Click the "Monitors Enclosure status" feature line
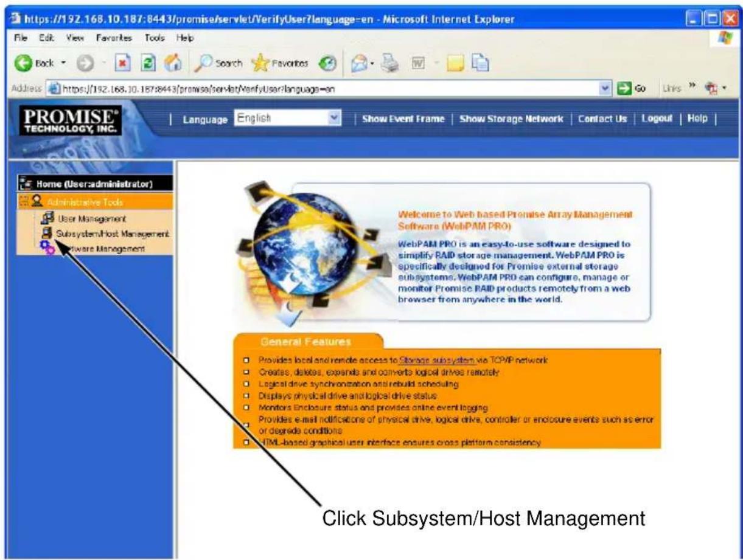The height and width of the screenshot is (560, 743). (x=373, y=407)
